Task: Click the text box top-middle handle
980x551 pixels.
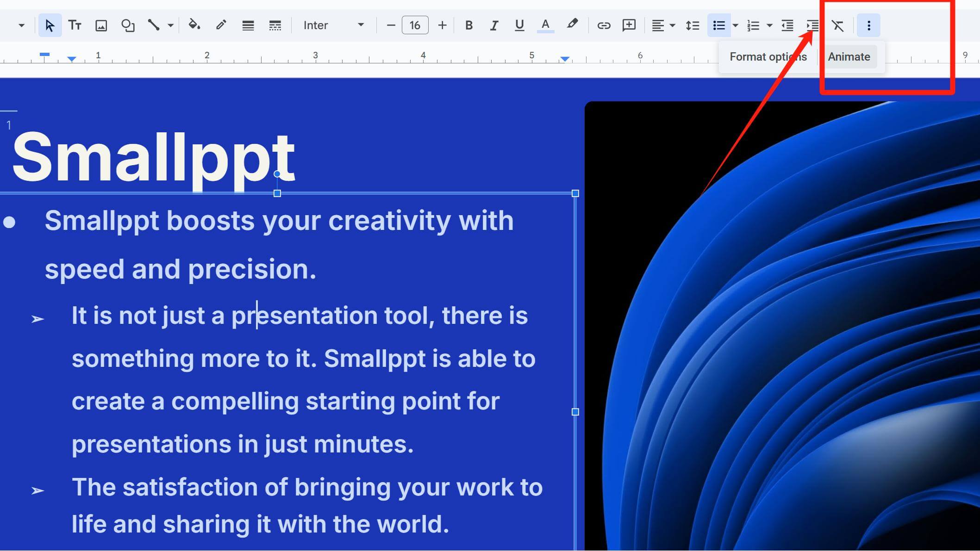Action: tap(277, 193)
